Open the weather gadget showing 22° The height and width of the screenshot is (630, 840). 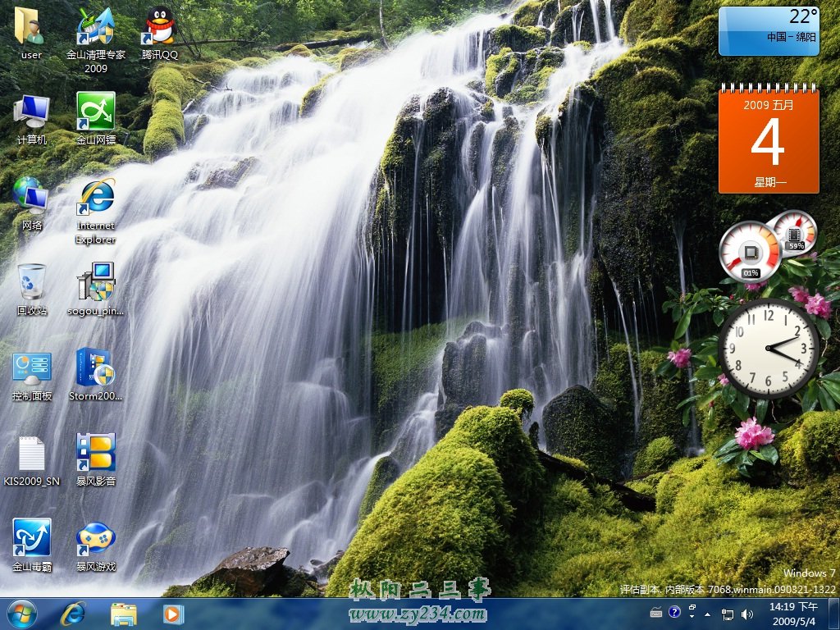tap(769, 31)
